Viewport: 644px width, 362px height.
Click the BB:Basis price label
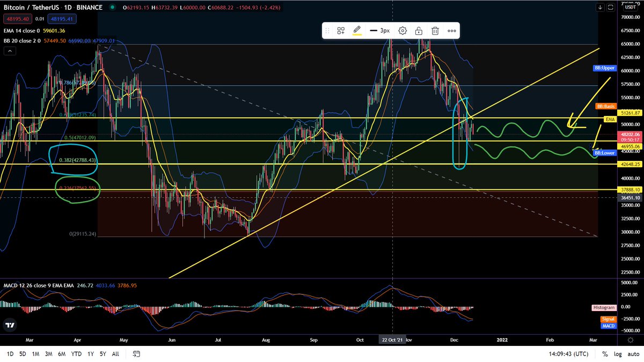pos(606,106)
